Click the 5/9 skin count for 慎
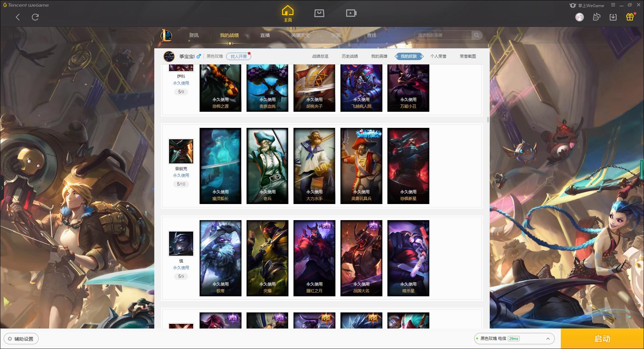Image resolution: width=644 pixels, height=349 pixels. click(x=181, y=277)
